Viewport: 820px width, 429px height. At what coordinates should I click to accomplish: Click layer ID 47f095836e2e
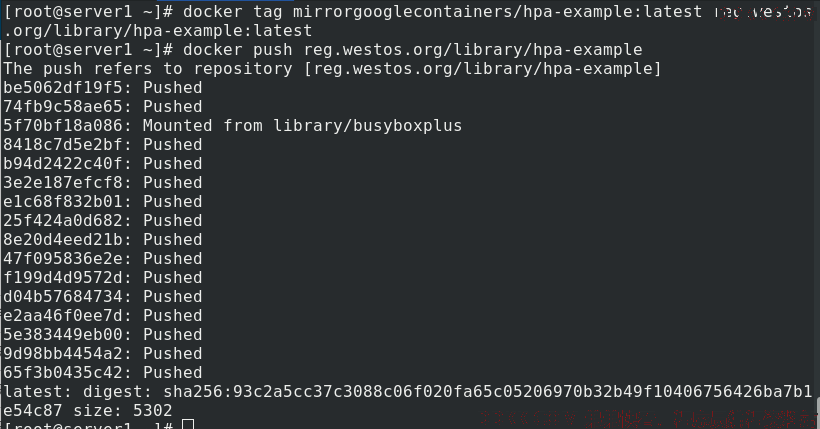pyautogui.click(x=63, y=258)
